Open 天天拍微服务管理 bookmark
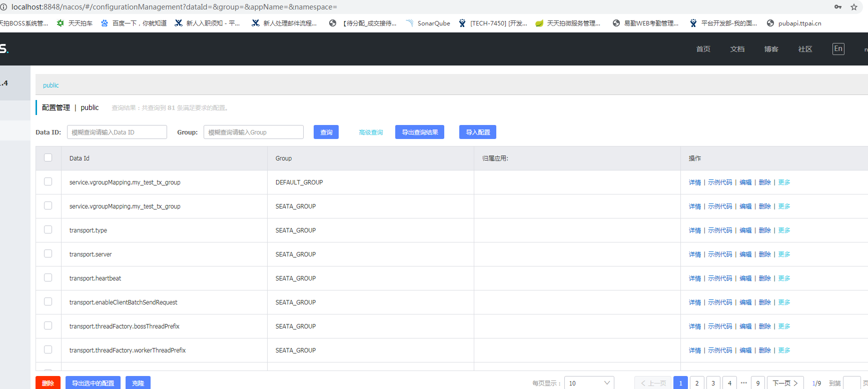The width and height of the screenshot is (868, 389). coord(568,23)
